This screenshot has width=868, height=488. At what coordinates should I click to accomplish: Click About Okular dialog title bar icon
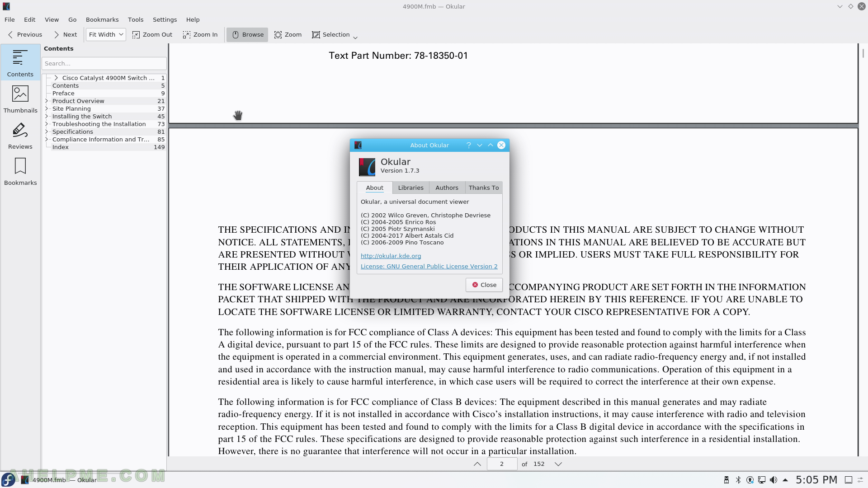[x=358, y=145]
